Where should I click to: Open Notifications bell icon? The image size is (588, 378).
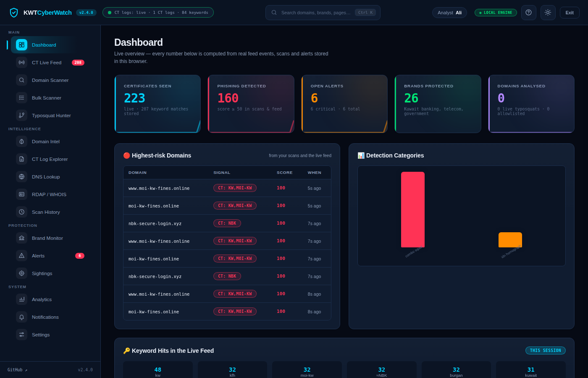tap(21, 317)
